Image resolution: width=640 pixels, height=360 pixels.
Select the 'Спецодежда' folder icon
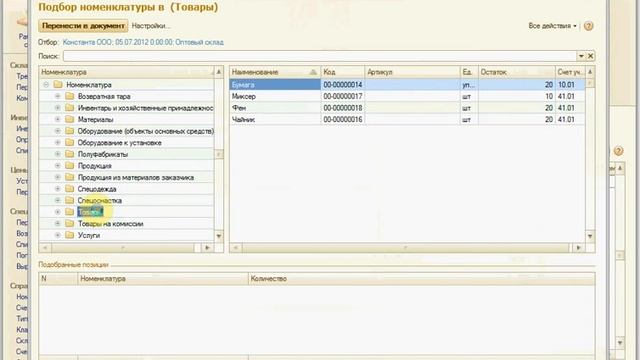click(x=69, y=189)
